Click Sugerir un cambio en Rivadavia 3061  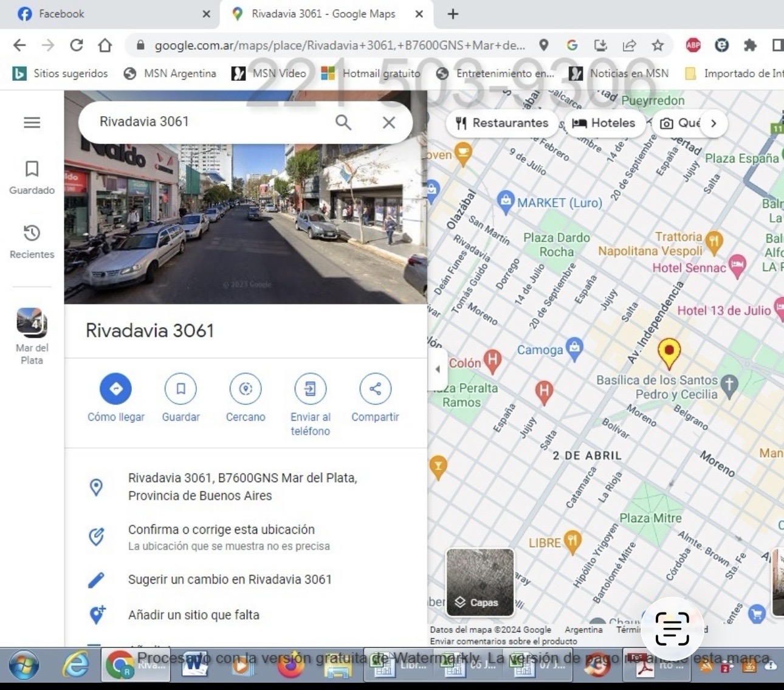pyautogui.click(x=246, y=579)
